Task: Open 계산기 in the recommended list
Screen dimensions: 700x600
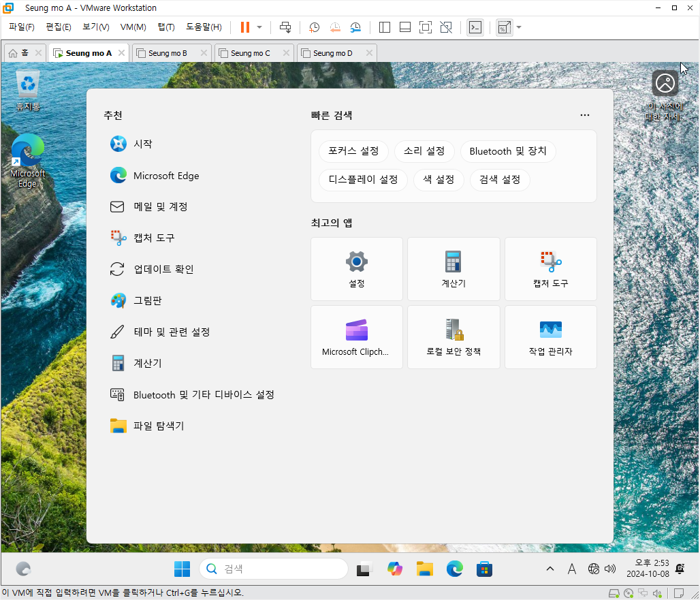Action: pyautogui.click(x=136, y=364)
